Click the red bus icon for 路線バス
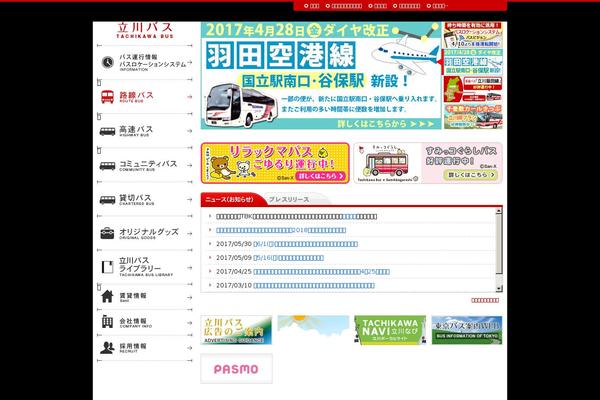 (108, 96)
